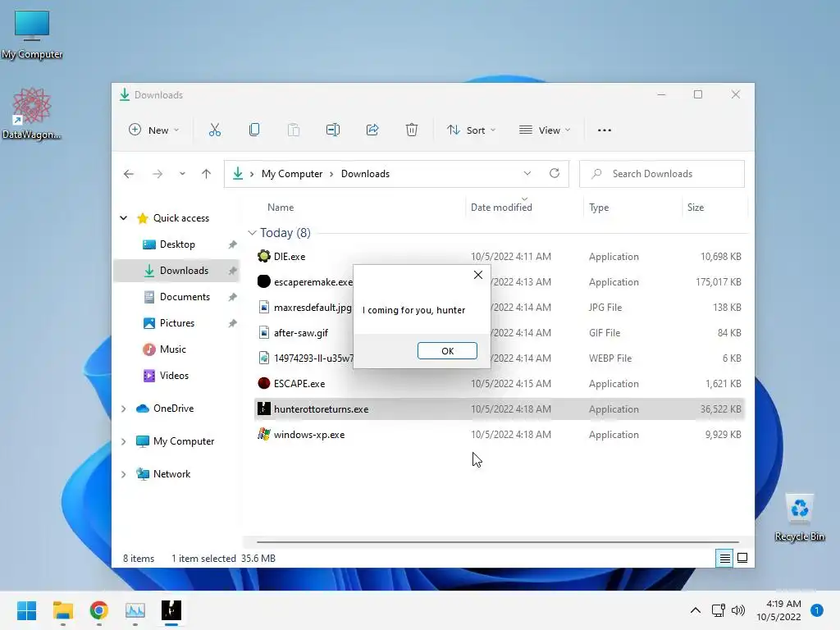
Task: Launch Google Chrome from the taskbar
Action: pos(99,610)
